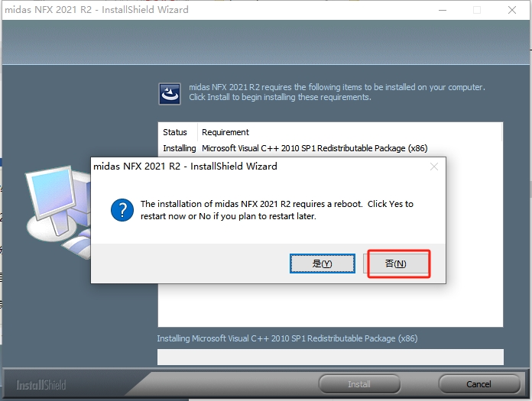Image resolution: width=532 pixels, height=401 pixels.
Task: Click the 'requires a reboot' message text
Action: coord(277,210)
